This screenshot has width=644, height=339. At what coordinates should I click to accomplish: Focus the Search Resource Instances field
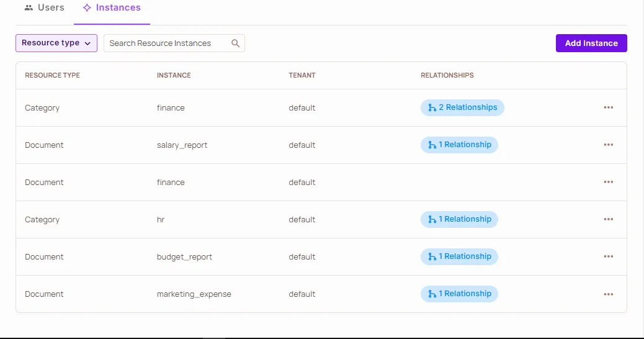pos(166,43)
